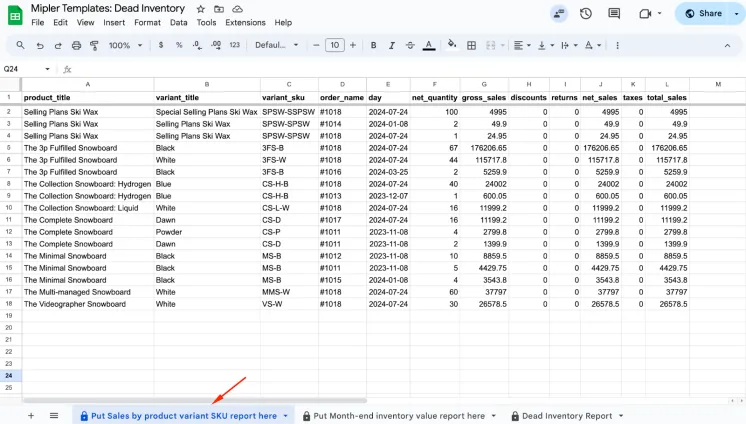
Task: Show the activity dashboard icon
Action: pyautogui.click(x=559, y=13)
